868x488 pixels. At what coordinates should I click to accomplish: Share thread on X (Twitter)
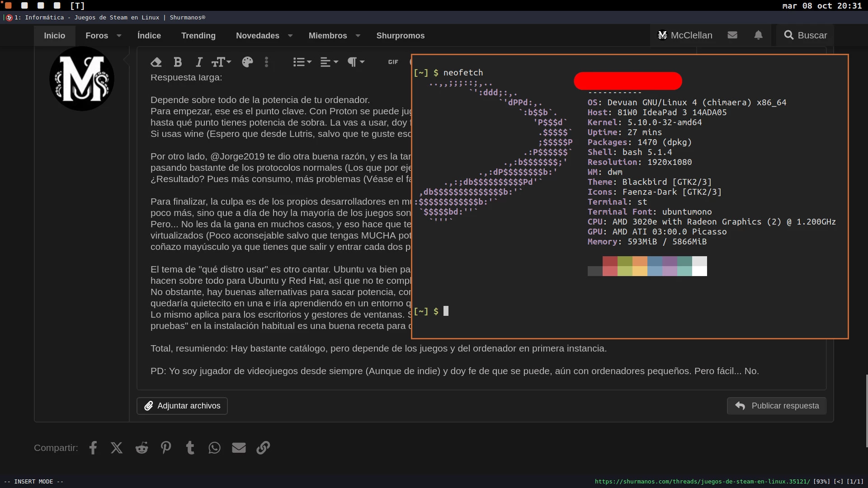click(117, 448)
